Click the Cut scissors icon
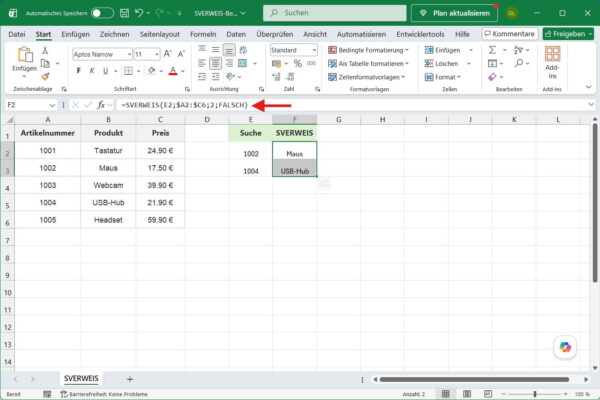 click(45, 50)
